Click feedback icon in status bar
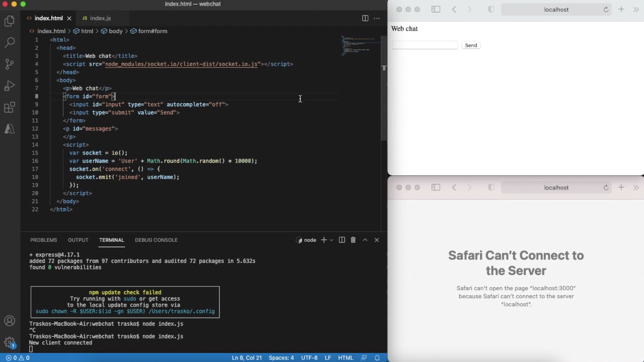644x362 pixels. point(364,358)
